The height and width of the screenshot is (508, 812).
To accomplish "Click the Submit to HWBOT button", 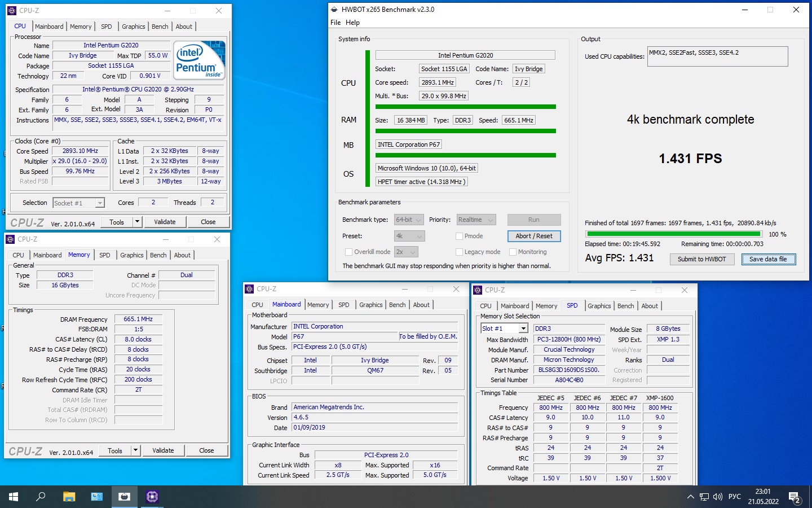I will [x=702, y=259].
